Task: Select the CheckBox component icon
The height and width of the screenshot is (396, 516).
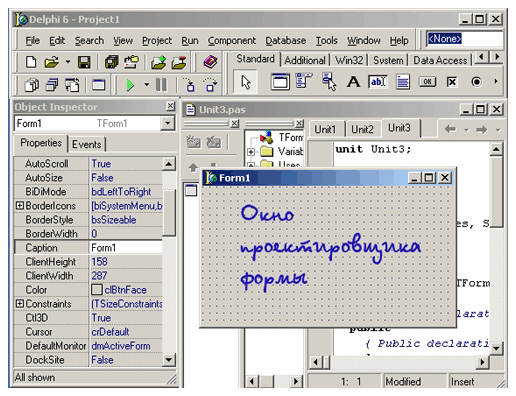Action: 452,82
